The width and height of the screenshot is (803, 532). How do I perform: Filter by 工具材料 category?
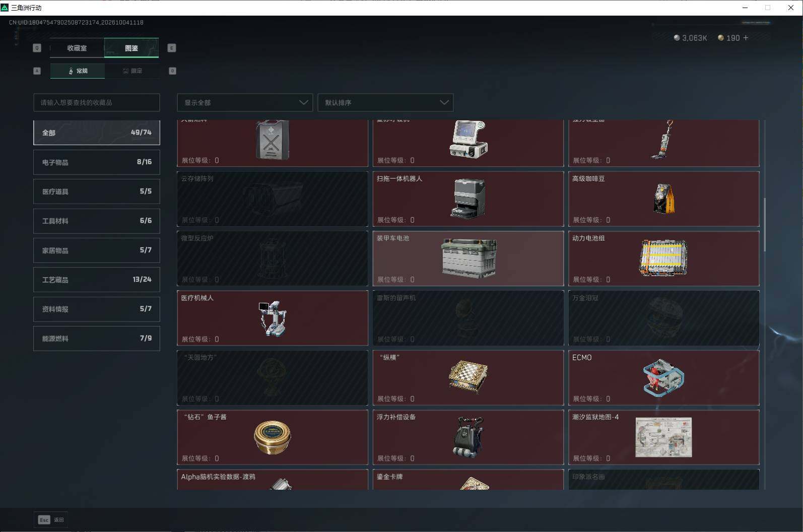[97, 221]
